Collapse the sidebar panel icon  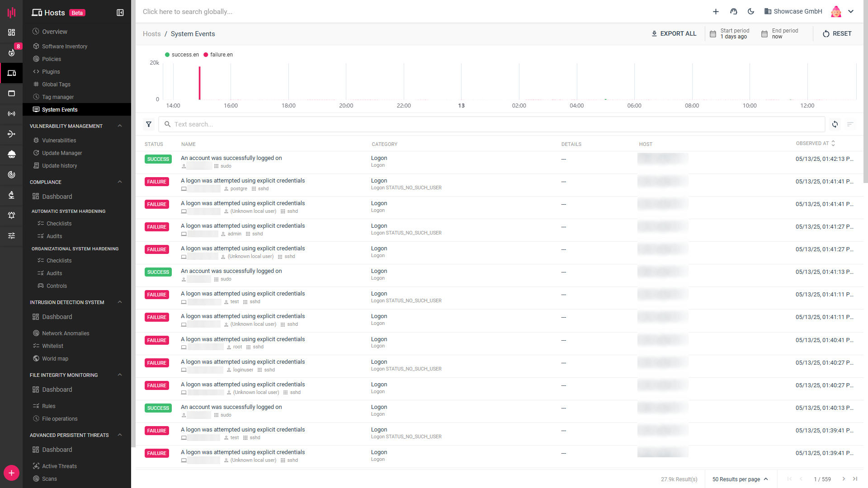(x=120, y=13)
